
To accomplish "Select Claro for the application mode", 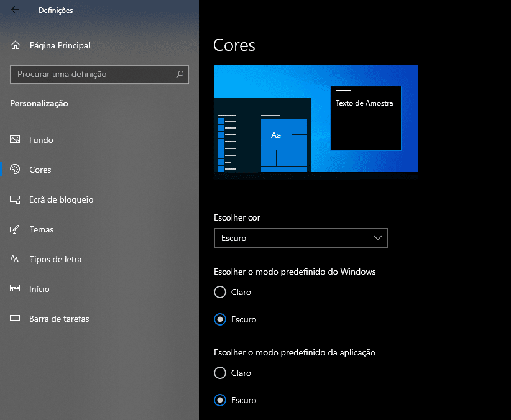I will pos(220,373).
